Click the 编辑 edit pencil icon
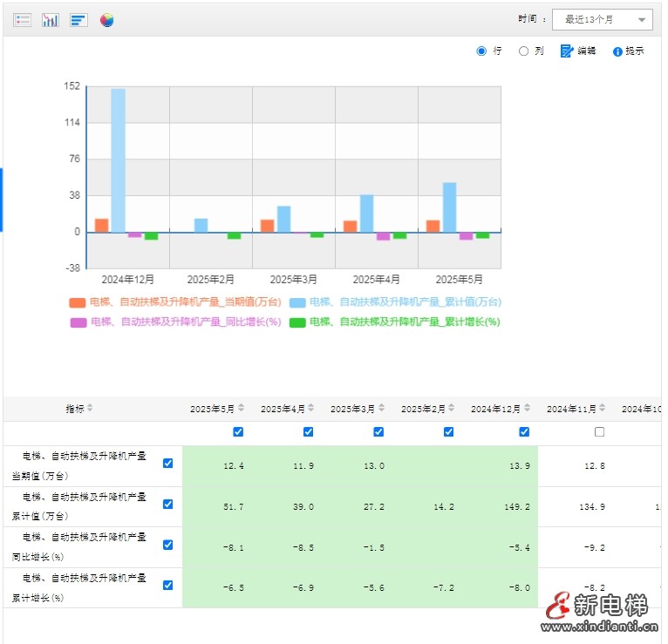The height and width of the screenshot is (644, 668). coord(567,51)
